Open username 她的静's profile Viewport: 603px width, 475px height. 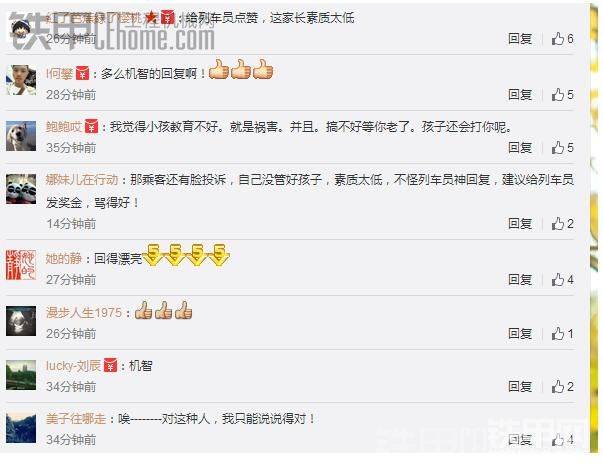(x=64, y=258)
